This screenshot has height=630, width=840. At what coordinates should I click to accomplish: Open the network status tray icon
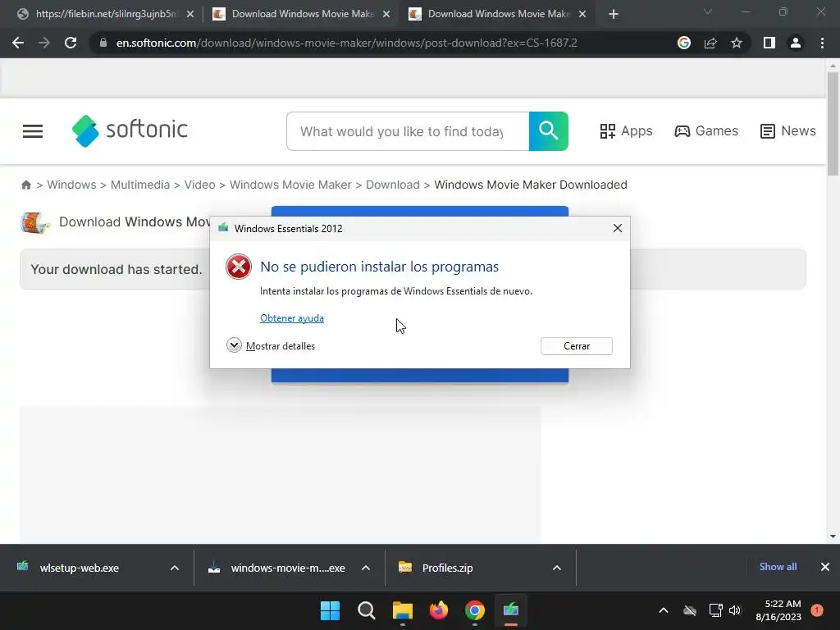pyautogui.click(x=715, y=610)
